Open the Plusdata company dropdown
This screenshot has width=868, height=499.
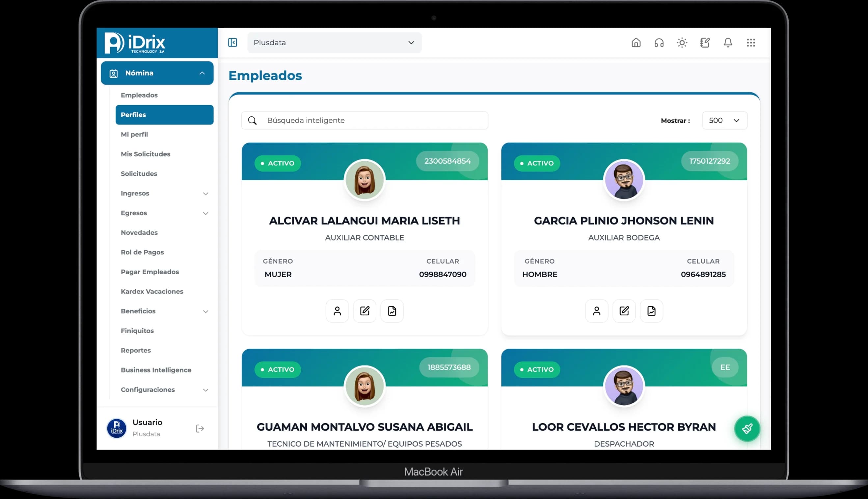pyautogui.click(x=334, y=43)
